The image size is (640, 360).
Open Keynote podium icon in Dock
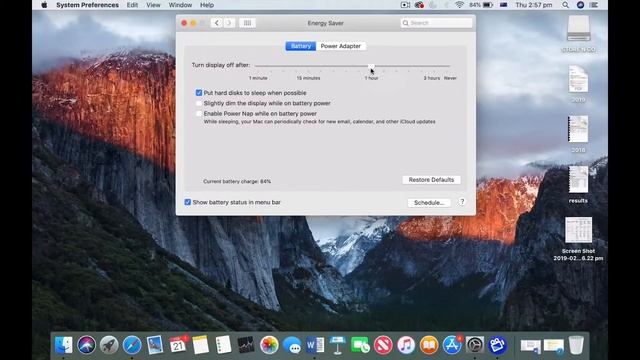point(337,345)
